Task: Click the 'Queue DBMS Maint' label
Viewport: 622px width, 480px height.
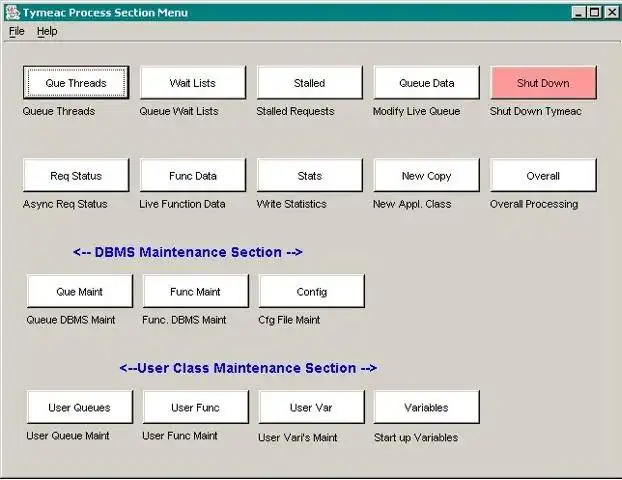Action: coord(71,320)
